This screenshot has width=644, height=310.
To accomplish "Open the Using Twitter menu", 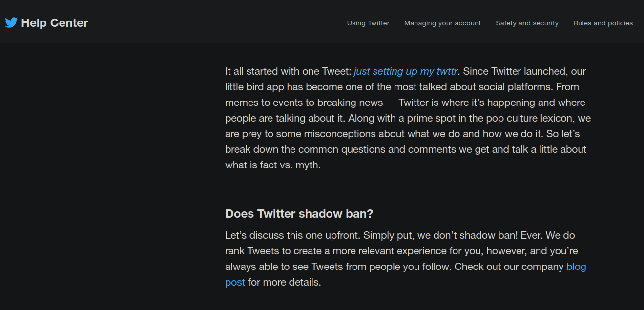I will (368, 23).
